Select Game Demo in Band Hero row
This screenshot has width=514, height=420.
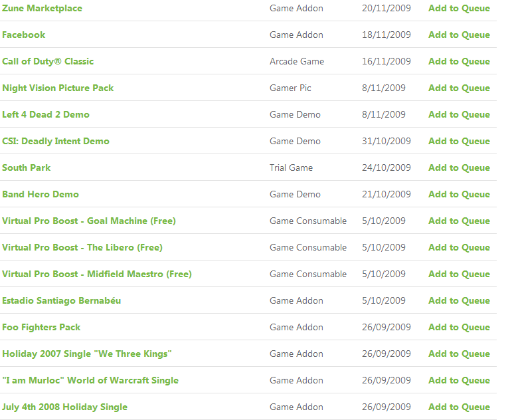pyautogui.click(x=295, y=194)
